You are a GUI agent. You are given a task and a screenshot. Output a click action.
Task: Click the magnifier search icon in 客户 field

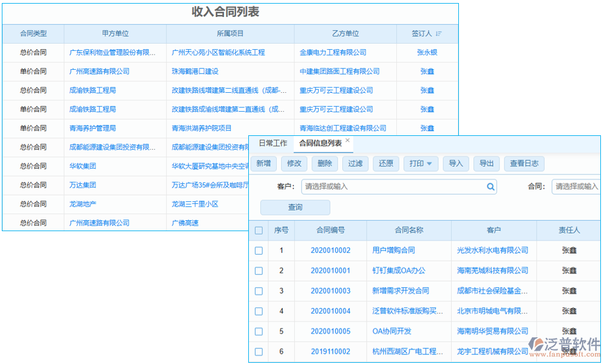click(x=490, y=186)
